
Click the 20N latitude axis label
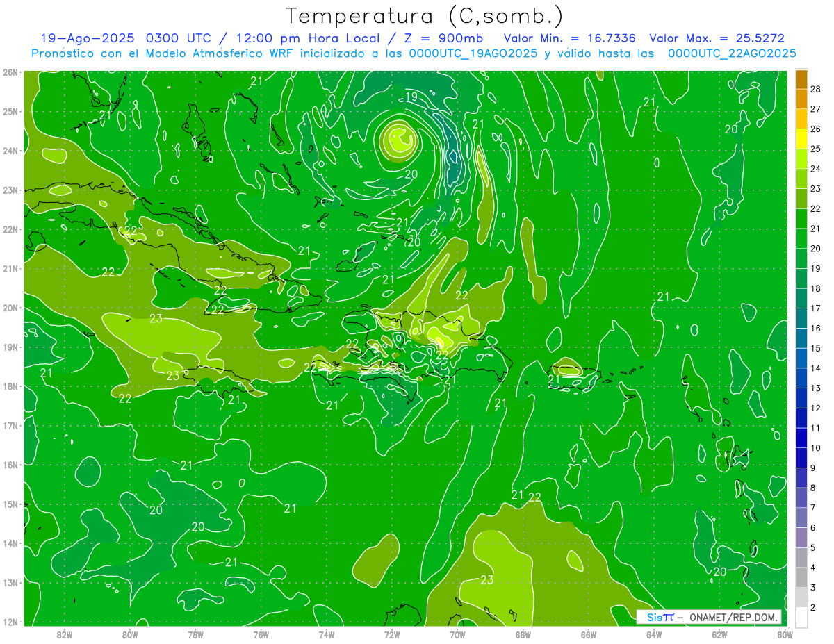pyautogui.click(x=10, y=308)
